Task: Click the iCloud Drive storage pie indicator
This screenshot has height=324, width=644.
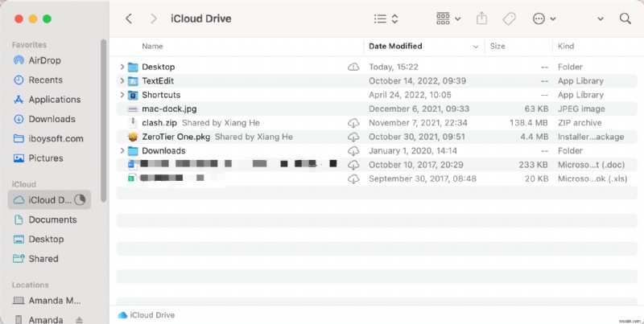Action: (80, 199)
